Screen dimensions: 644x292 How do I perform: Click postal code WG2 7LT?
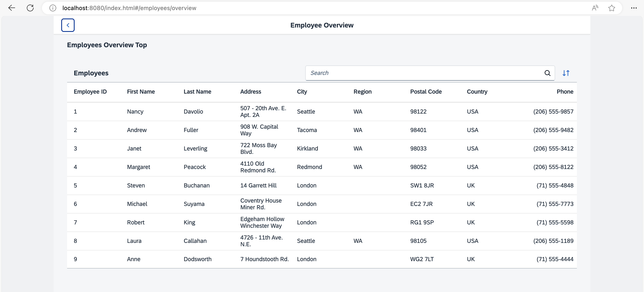click(x=422, y=259)
